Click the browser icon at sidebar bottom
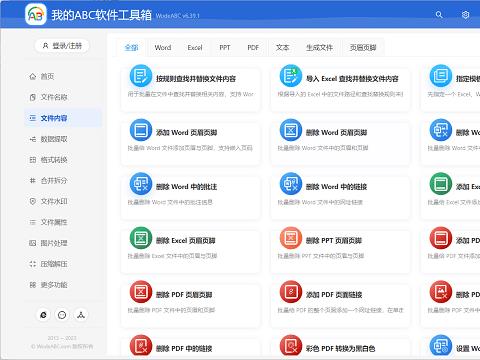 43,315
